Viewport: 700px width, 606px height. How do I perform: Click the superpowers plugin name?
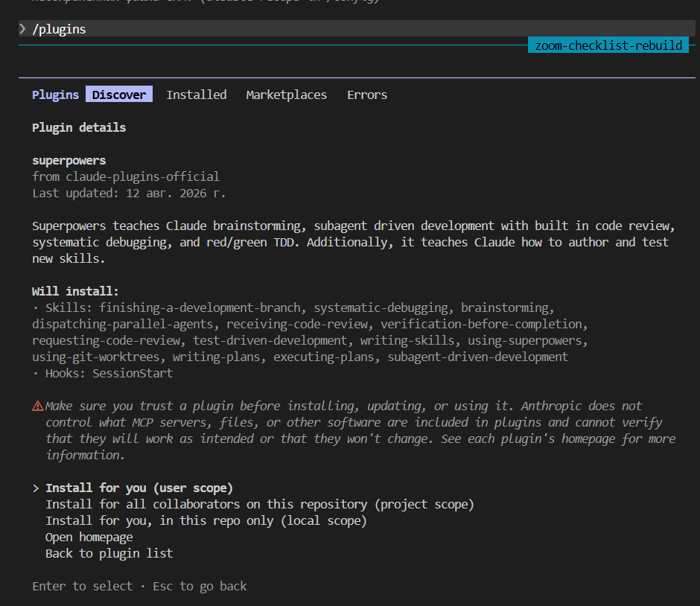click(69, 161)
